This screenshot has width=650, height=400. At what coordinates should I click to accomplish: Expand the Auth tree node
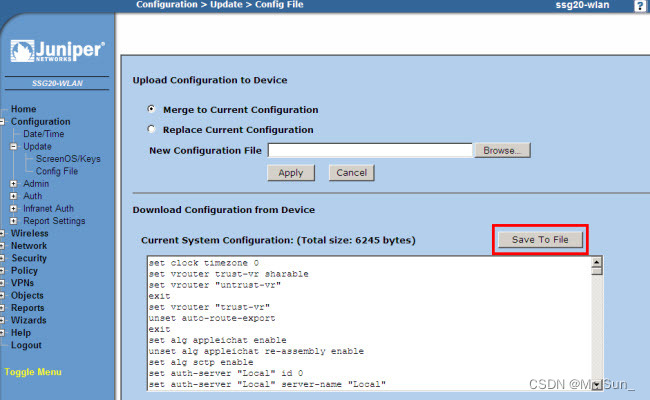[14, 196]
